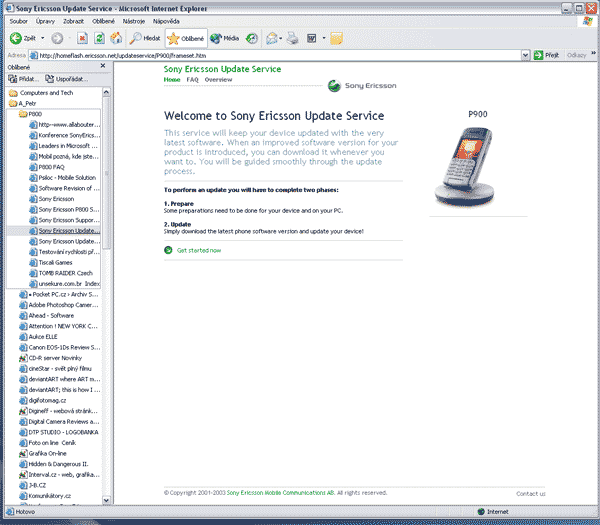Click Overview link on Update Service page
This screenshot has width=600, height=525.
point(218,80)
